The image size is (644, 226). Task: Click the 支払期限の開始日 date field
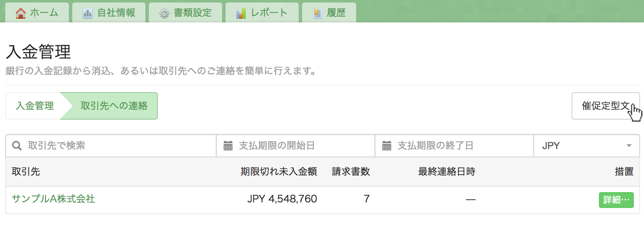pyautogui.click(x=295, y=146)
